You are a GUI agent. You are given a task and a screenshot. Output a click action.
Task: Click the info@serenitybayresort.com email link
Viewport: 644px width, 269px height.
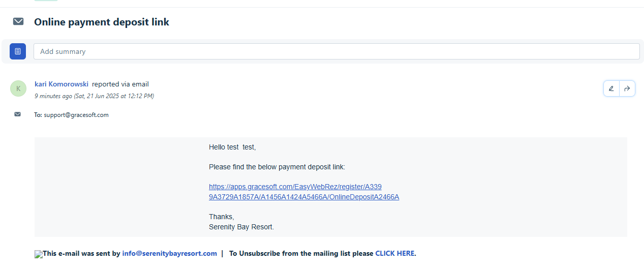[170, 253]
